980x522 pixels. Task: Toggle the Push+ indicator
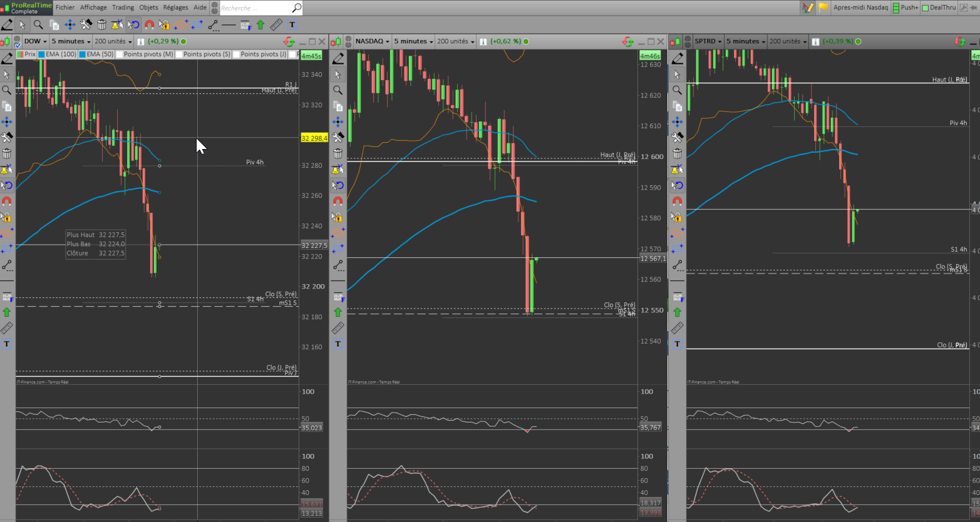click(x=905, y=8)
